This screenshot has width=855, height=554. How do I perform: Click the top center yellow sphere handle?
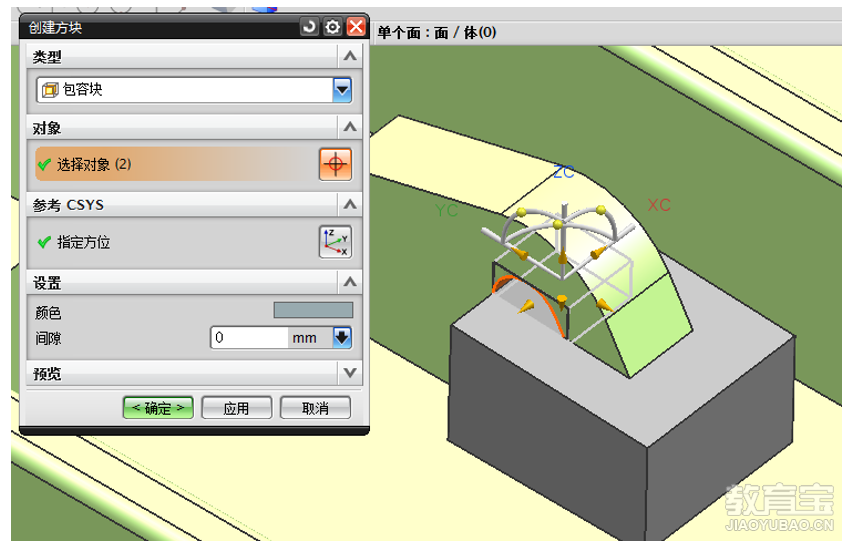557,224
